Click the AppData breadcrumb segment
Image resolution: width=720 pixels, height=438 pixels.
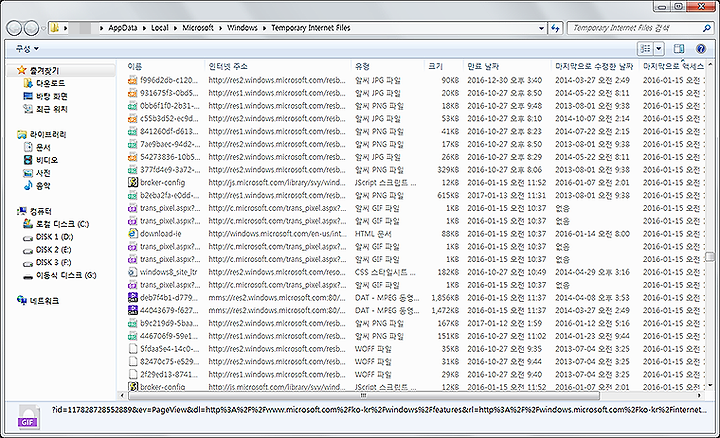click(123, 28)
